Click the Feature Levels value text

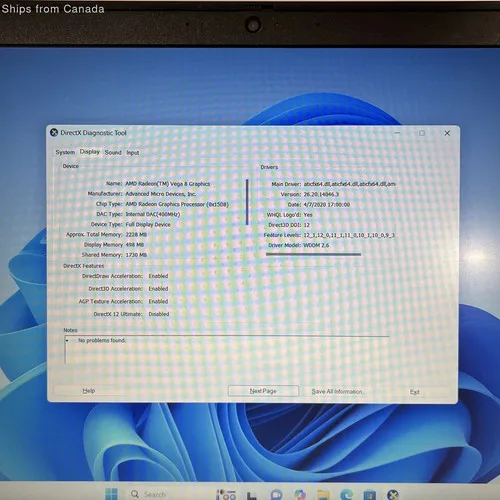click(x=349, y=235)
